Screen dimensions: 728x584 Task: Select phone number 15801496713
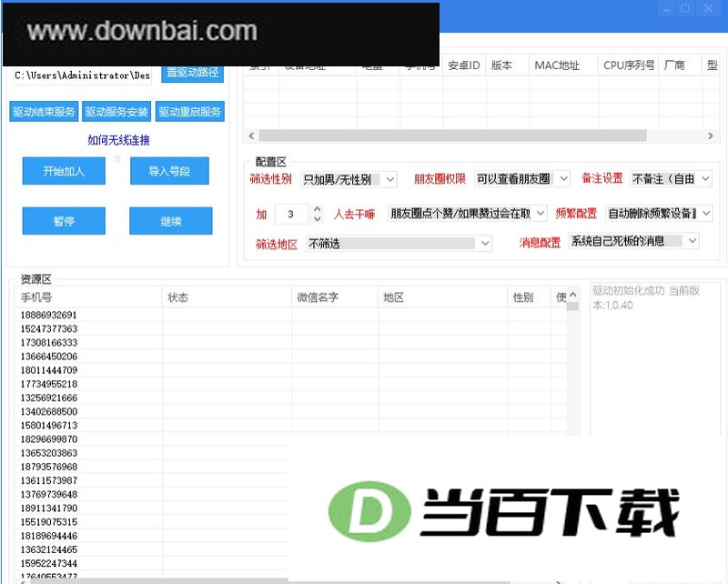[48, 425]
